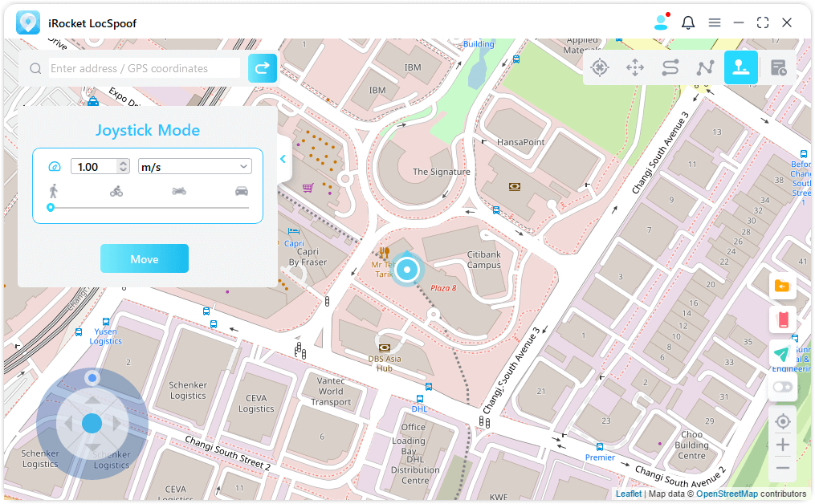Open the orange import folder icon

click(x=782, y=286)
